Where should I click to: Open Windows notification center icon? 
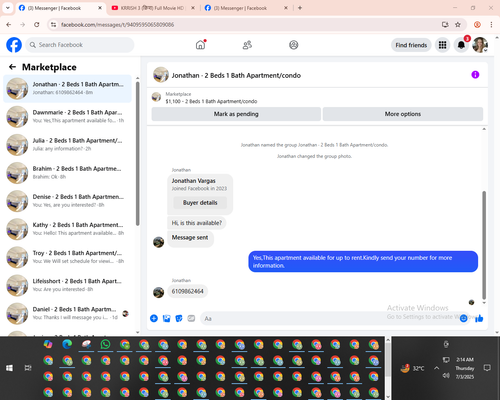[487, 368]
